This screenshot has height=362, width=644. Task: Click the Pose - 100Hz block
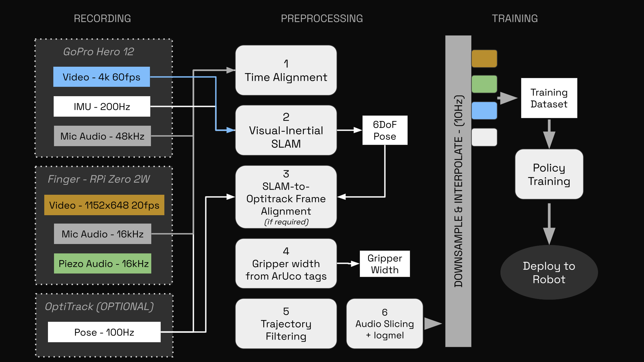pyautogui.click(x=104, y=332)
